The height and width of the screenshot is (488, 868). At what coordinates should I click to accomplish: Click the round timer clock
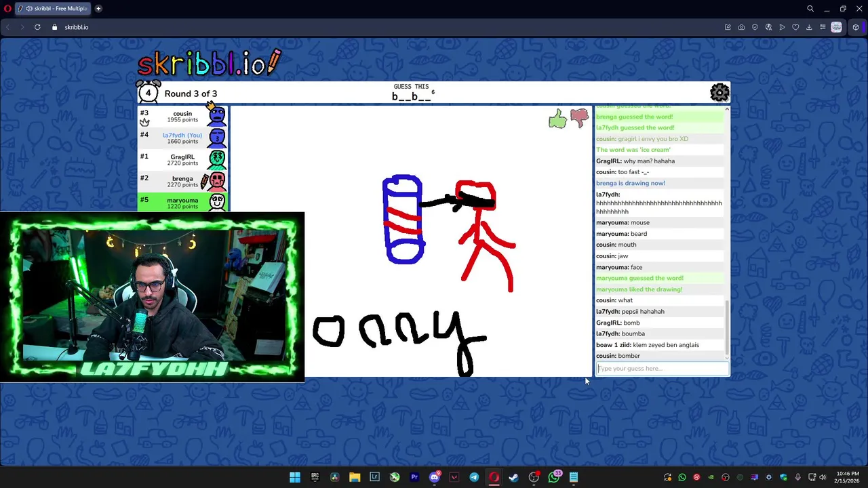coord(149,92)
